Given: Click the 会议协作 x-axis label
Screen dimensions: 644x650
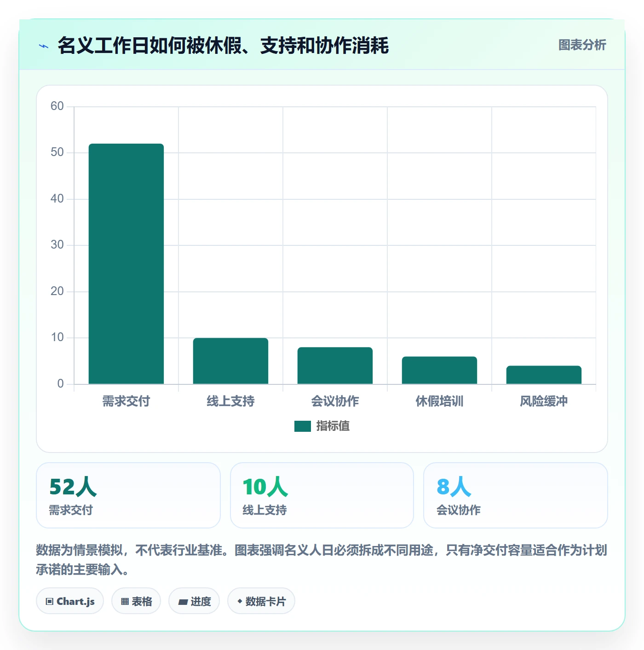Looking at the screenshot, I should tap(335, 401).
